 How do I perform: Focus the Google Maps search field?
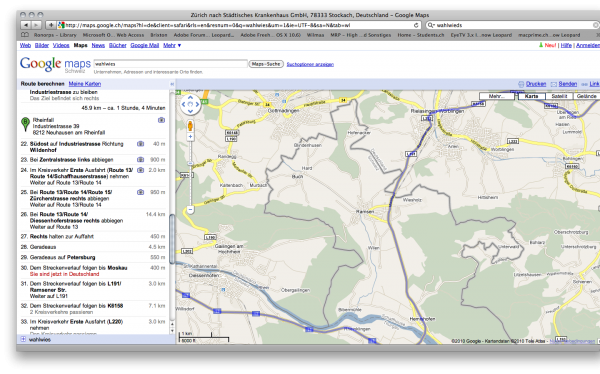click(x=171, y=64)
